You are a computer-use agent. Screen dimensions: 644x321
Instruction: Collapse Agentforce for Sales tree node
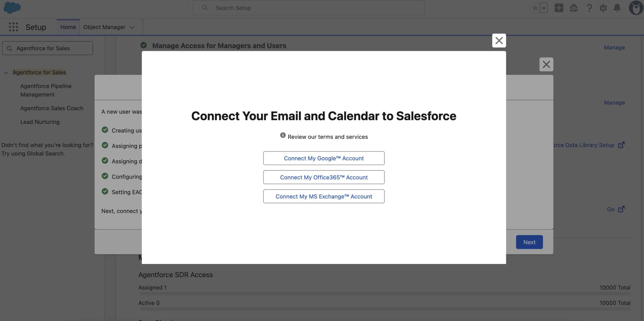pyautogui.click(x=6, y=73)
